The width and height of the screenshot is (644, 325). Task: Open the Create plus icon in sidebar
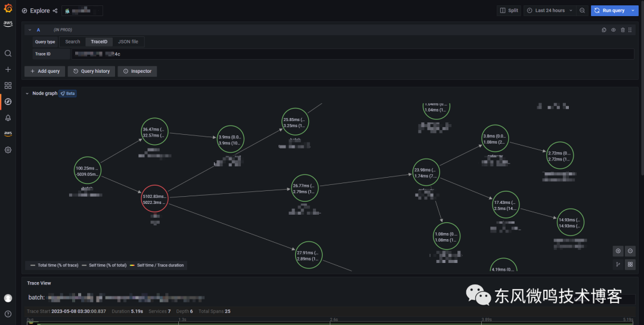[8, 69]
